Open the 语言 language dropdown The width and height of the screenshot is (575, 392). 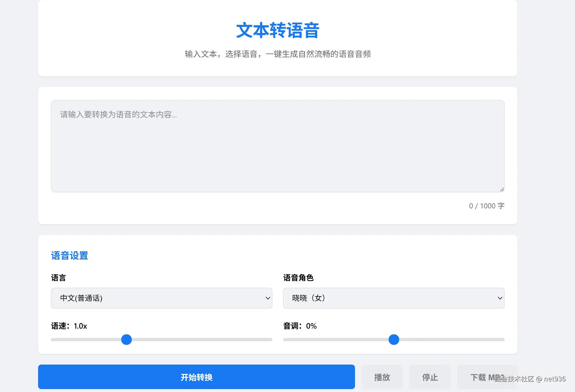click(161, 298)
